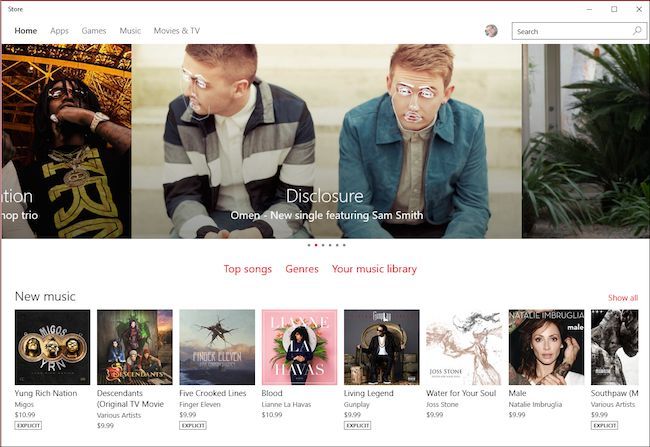This screenshot has width=650, height=447.
Task: Jump to the last carousel dot
Action: 344,245
